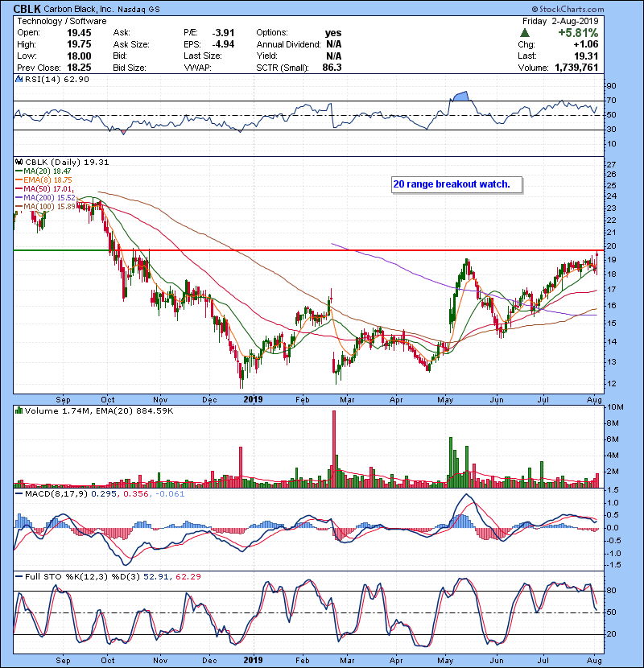Click the Nasdaq GS exchange label
644x668 pixels.
tap(139, 10)
